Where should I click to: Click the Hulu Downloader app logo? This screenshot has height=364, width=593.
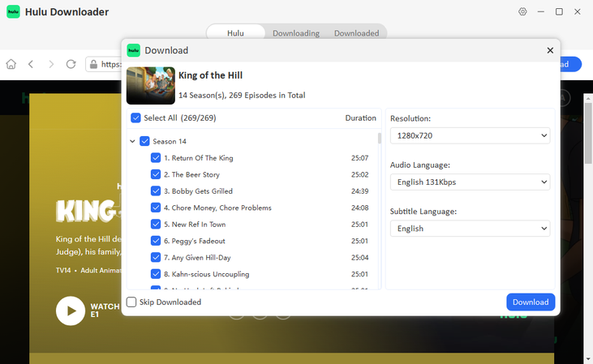[x=13, y=11]
